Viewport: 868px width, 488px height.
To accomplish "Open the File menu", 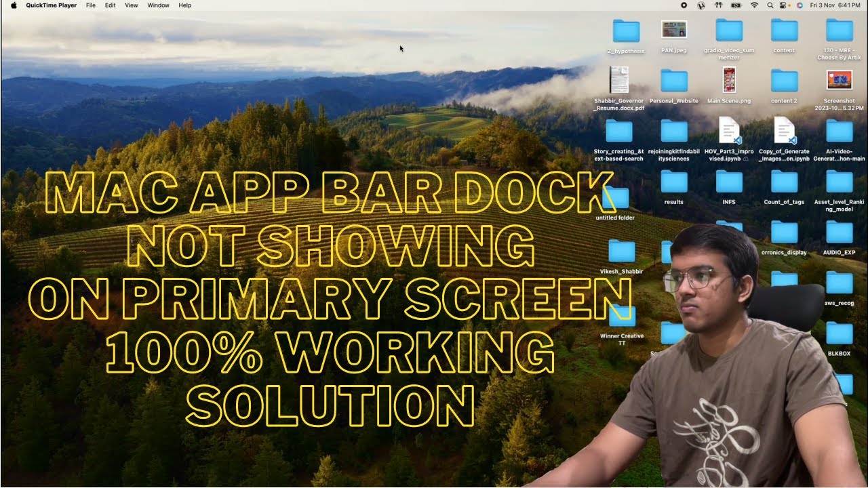I will click(x=91, y=5).
